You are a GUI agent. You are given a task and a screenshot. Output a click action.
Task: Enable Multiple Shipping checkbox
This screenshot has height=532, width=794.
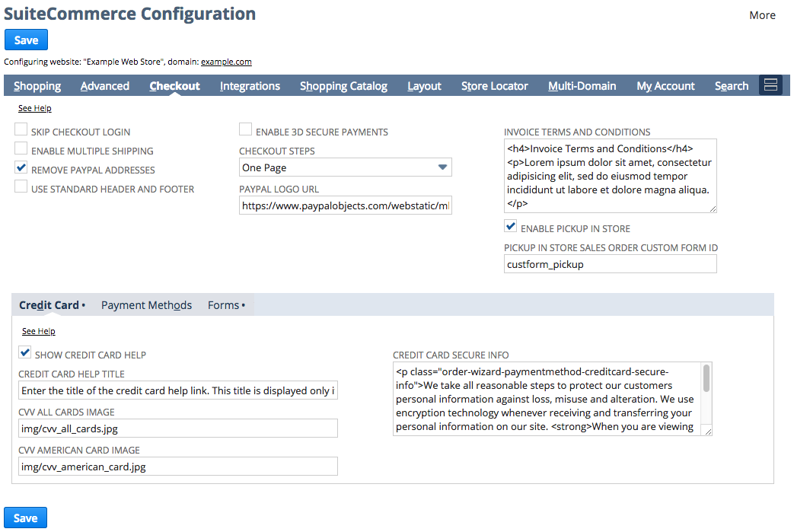(21, 148)
